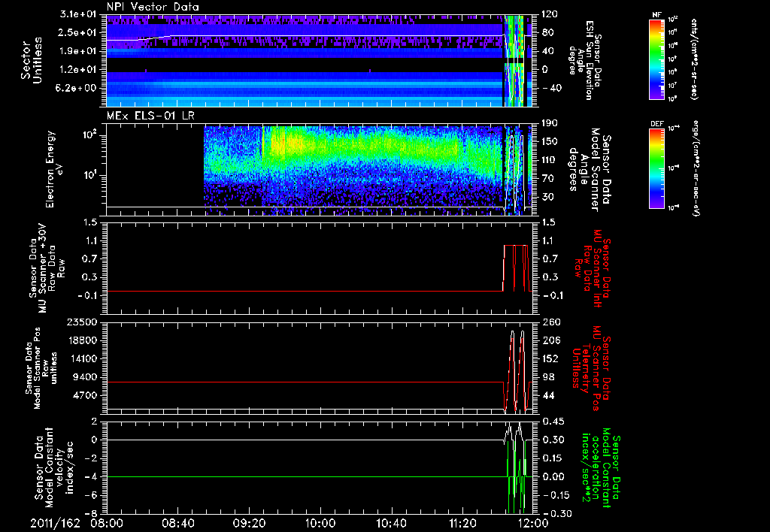
Task: Click the "206" telemetry tick value
Action: (550, 340)
